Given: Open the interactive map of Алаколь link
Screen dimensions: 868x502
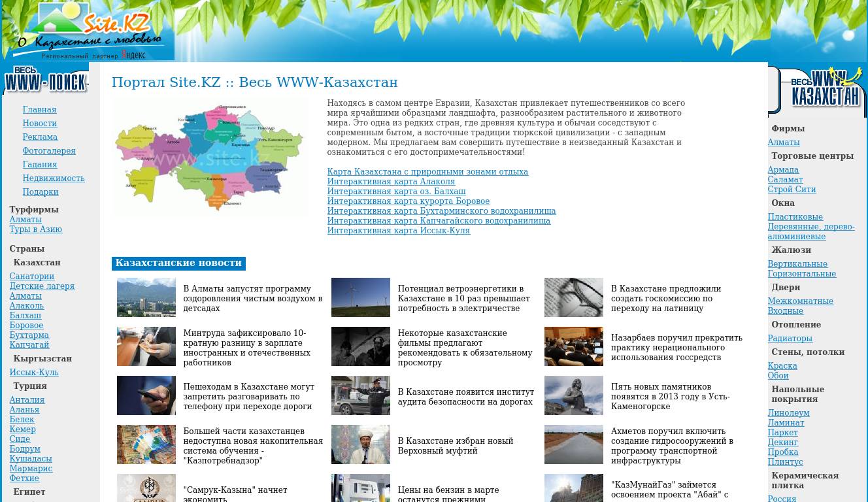Looking at the screenshot, I should 391,182.
